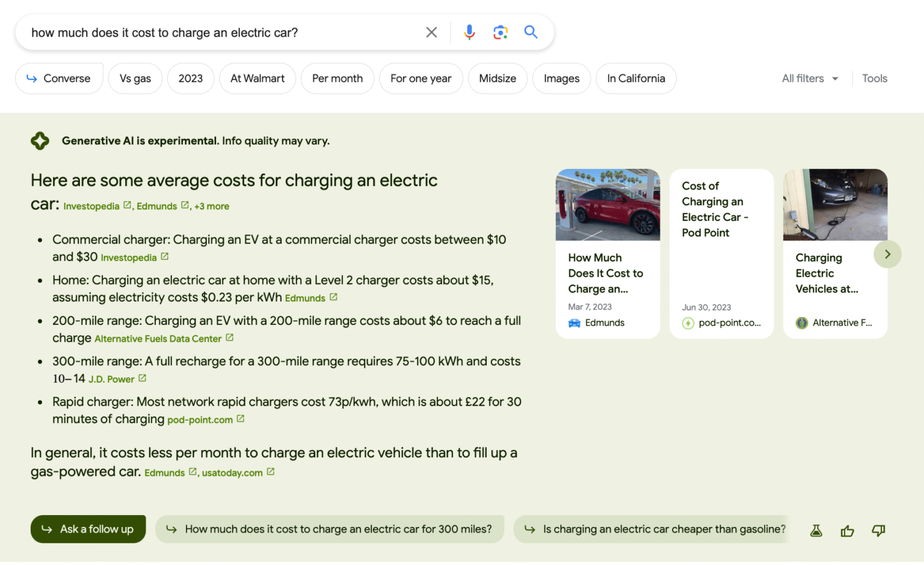
Task: Click the generative AI sparkle logo
Action: point(40,140)
